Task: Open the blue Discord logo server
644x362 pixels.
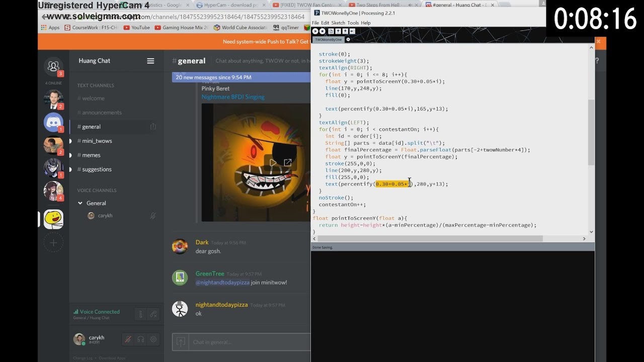Action: point(53,122)
